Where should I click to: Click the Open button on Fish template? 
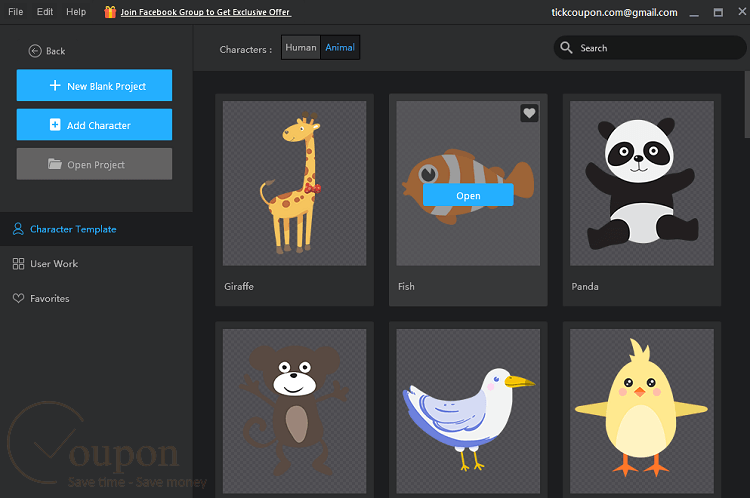coord(468,195)
